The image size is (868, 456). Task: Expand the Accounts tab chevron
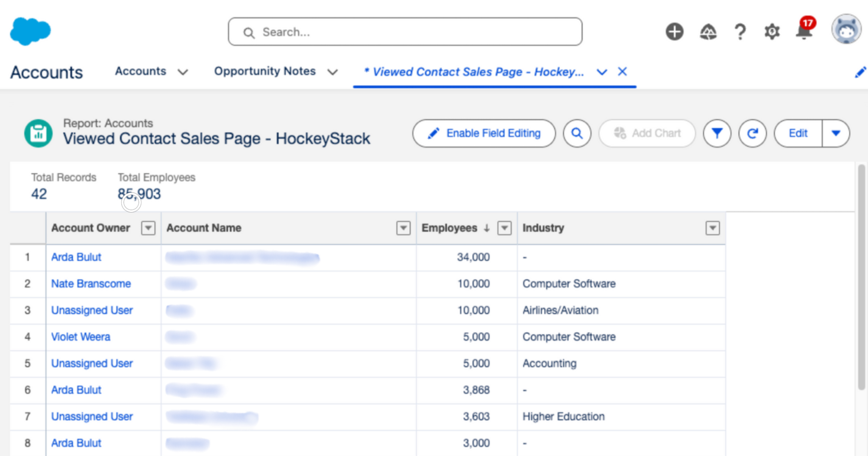coord(183,72)
